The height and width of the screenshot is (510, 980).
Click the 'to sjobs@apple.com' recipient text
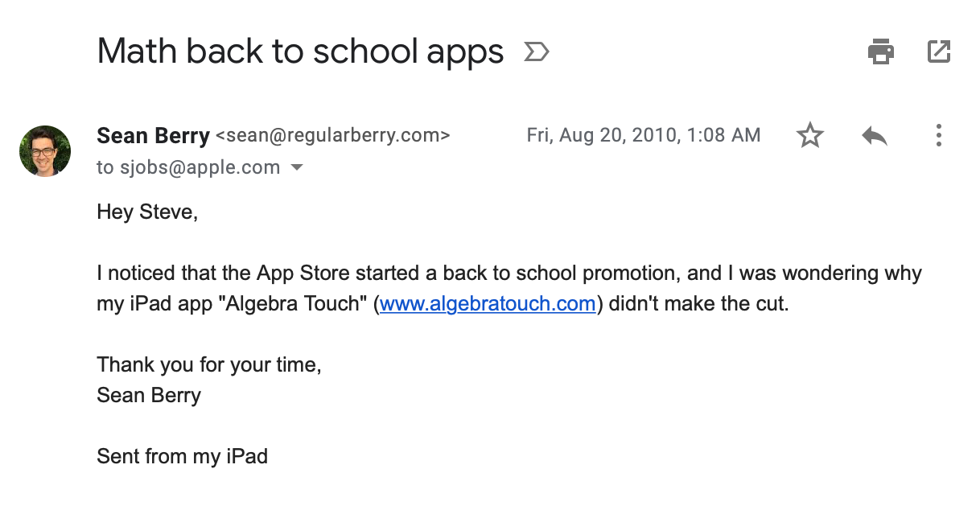(x=188, y=168)
